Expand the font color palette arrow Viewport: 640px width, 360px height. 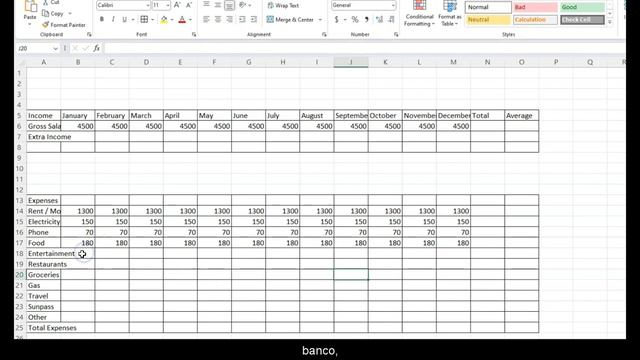tap(190, 20)
